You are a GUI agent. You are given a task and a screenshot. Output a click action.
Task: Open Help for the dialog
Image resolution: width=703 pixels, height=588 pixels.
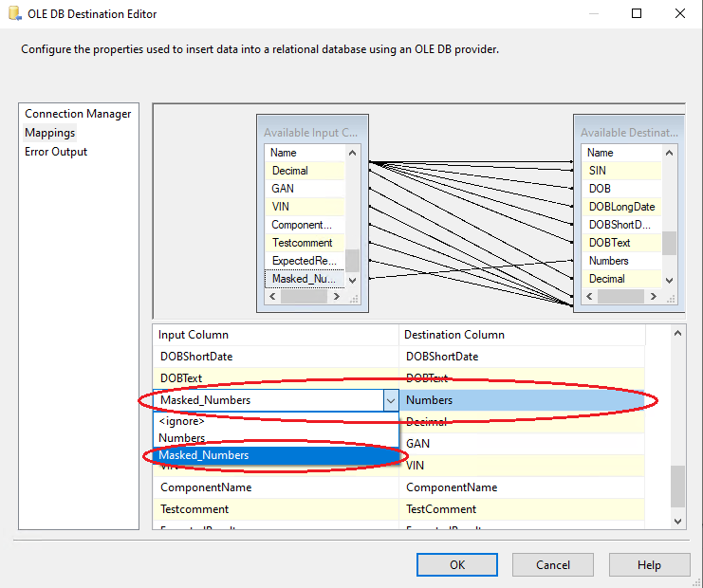649,564
